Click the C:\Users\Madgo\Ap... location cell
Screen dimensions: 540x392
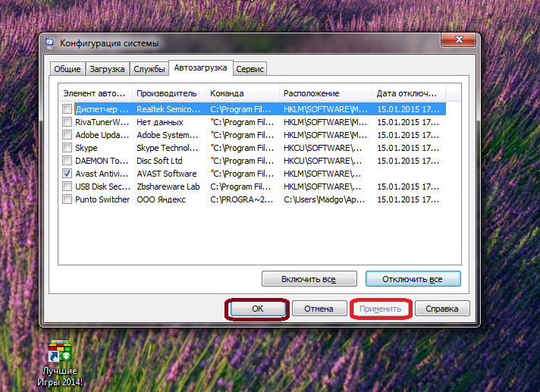[324, 199]
